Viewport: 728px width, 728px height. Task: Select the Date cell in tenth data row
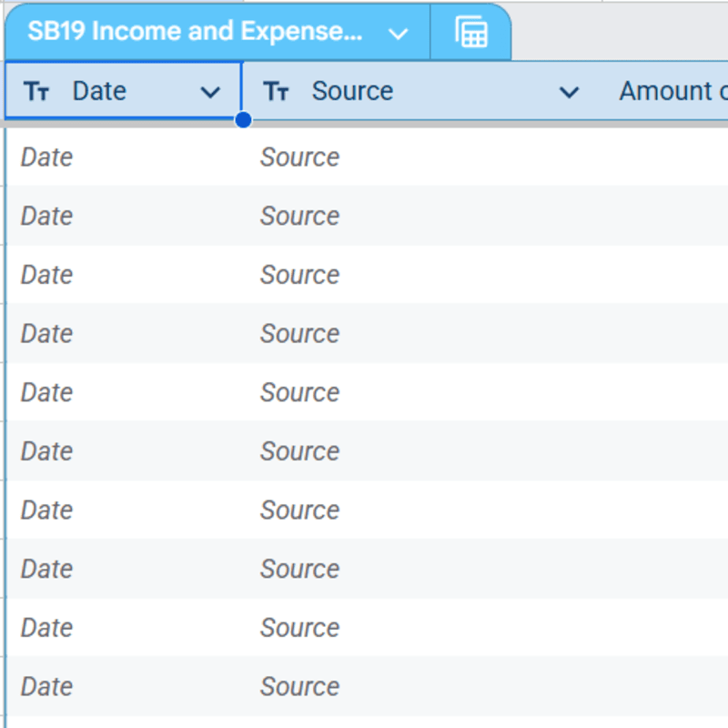47,686
